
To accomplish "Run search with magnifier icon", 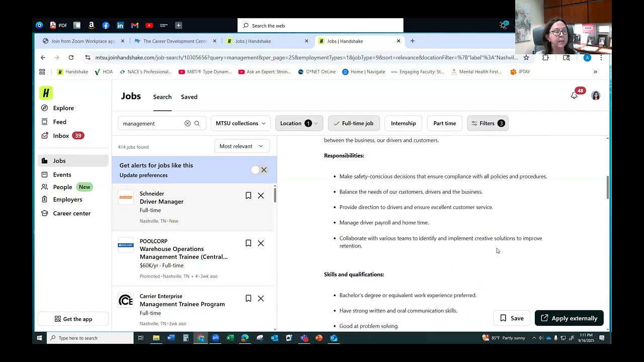I will (x=197, y=123).
